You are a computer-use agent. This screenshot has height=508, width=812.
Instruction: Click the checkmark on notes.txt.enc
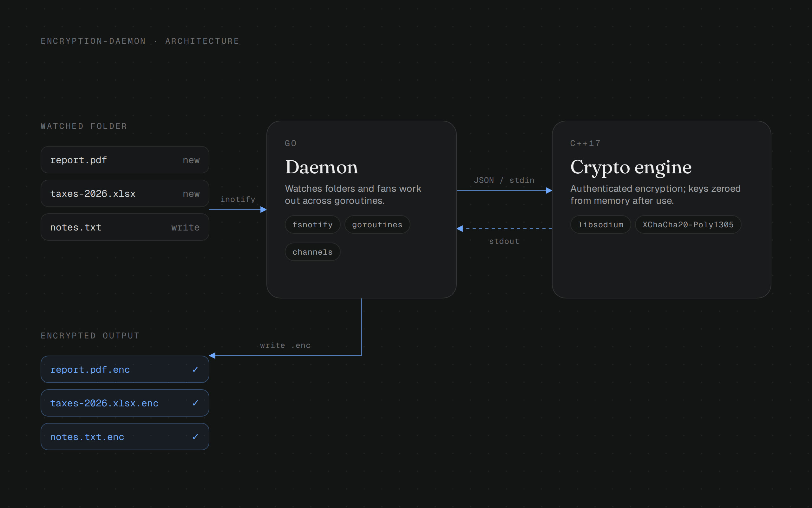pyautogui.click(x=195, y=437)
